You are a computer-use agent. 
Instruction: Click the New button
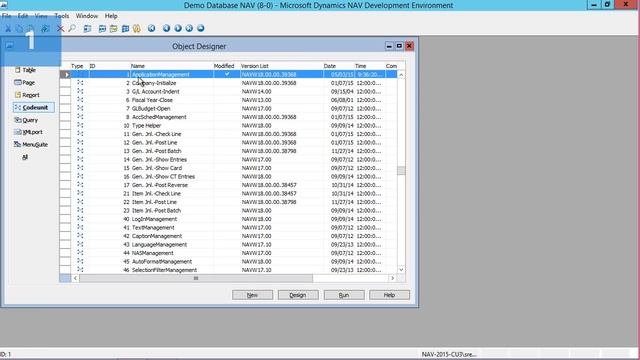pos(252,295)
